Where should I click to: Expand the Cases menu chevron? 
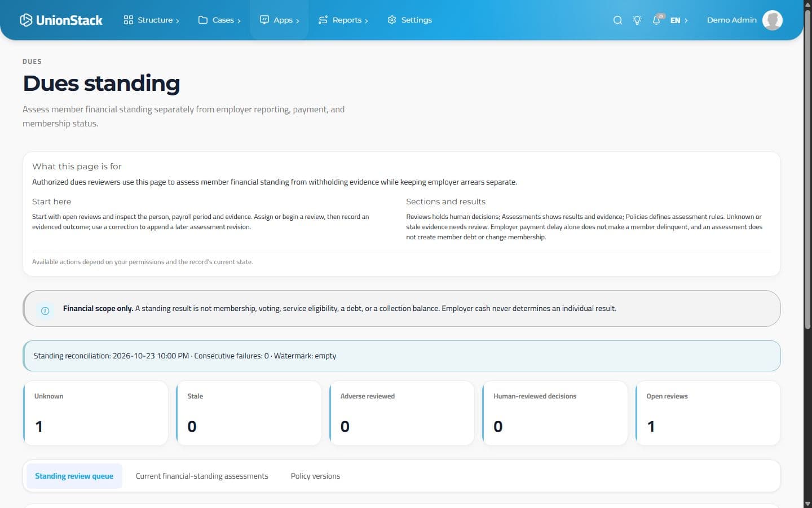(x=239, y=21)
